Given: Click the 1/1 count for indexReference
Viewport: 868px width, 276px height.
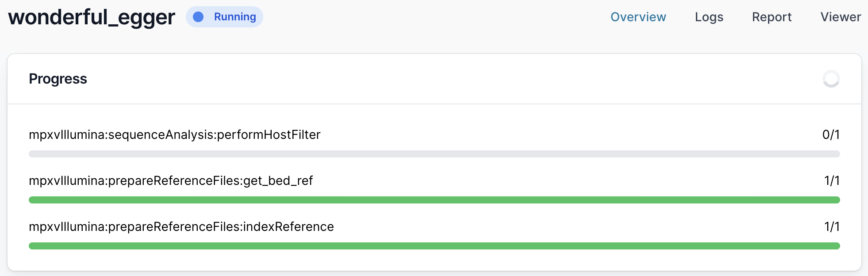Looking at the screenshot, I should pyautogui.click(x=831, y=226).
